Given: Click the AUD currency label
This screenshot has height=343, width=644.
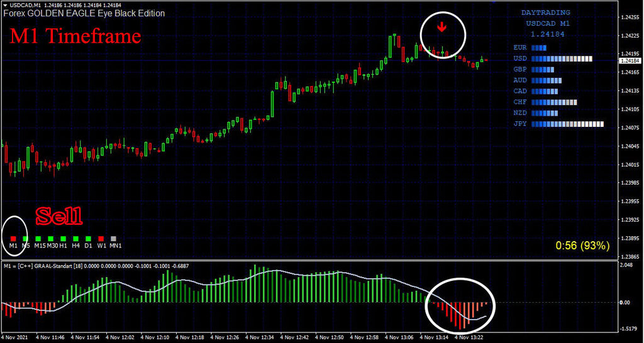Looking at the screenshot, I should pos(520,80).
